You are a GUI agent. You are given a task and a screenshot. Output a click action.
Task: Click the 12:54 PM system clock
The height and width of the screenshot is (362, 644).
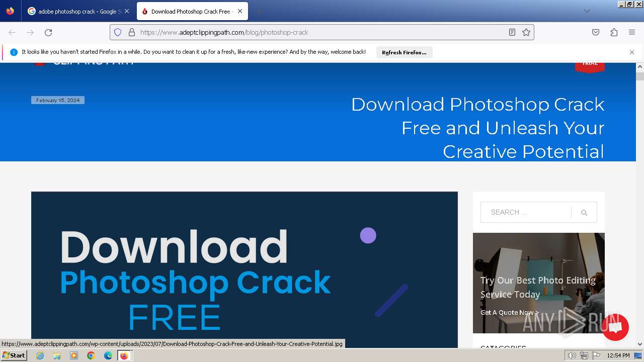pos(618,355)
